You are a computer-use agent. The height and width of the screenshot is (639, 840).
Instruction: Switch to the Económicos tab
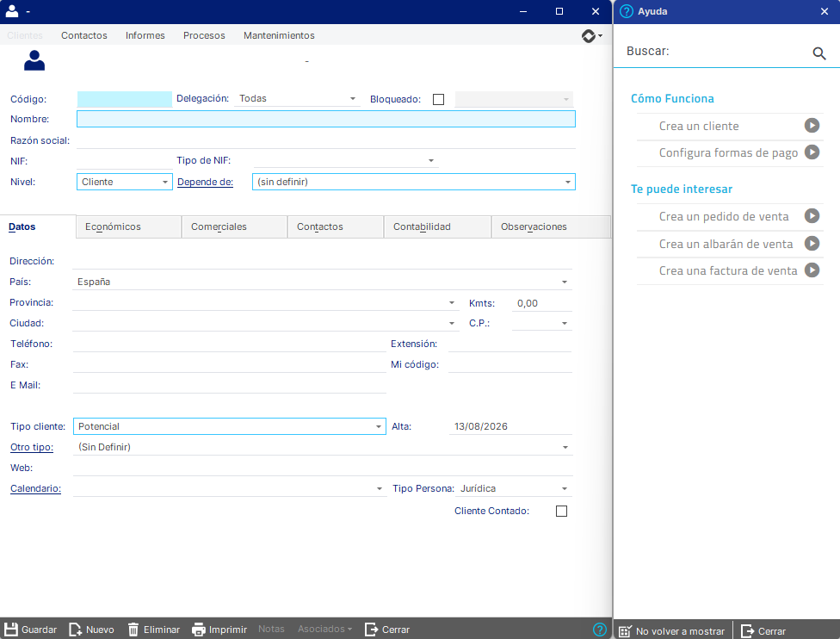(x=128, y=226)
